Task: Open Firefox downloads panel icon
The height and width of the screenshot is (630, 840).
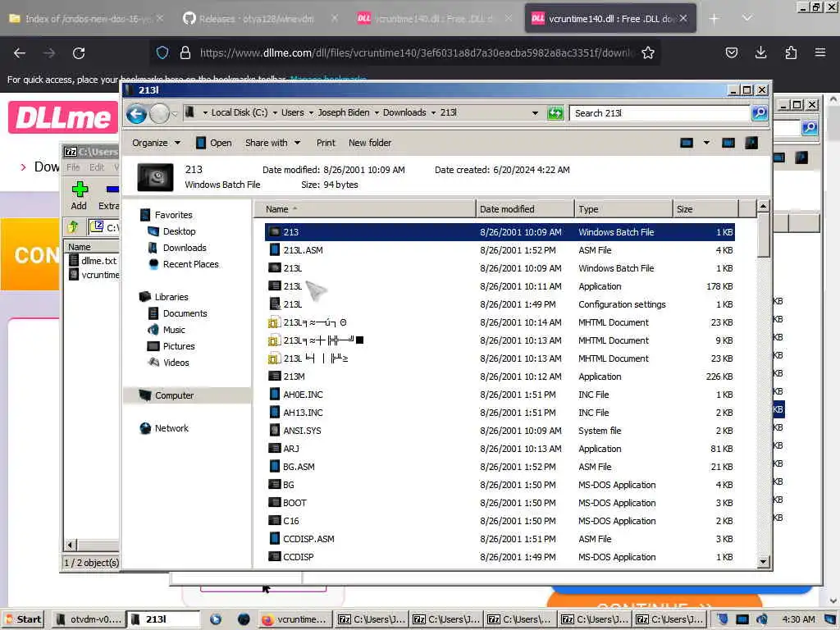Action: 760,52
